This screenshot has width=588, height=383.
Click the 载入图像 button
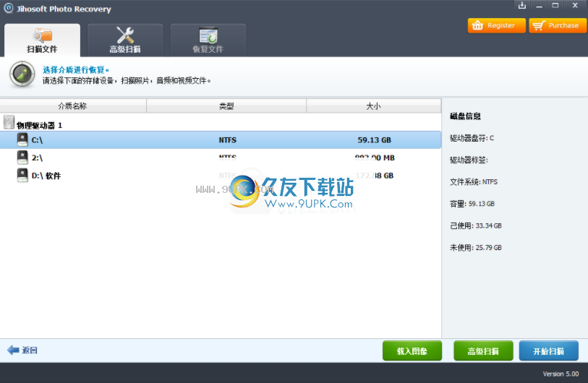[412, 351]
